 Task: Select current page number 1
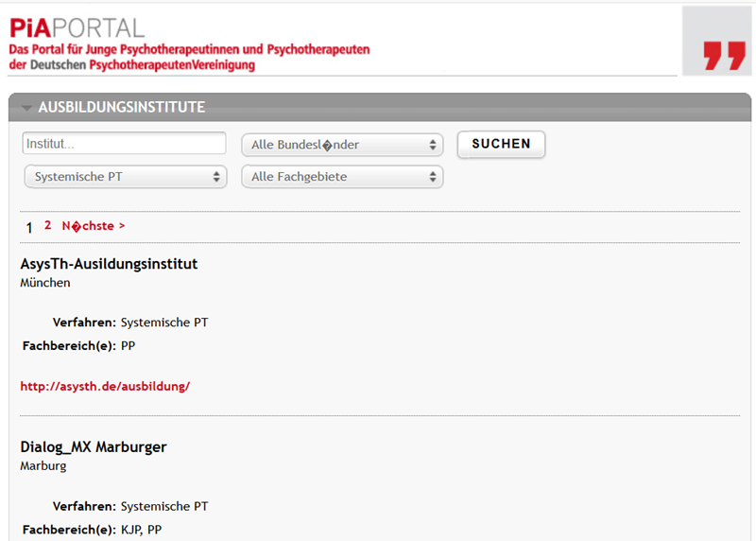coord(29,227)
